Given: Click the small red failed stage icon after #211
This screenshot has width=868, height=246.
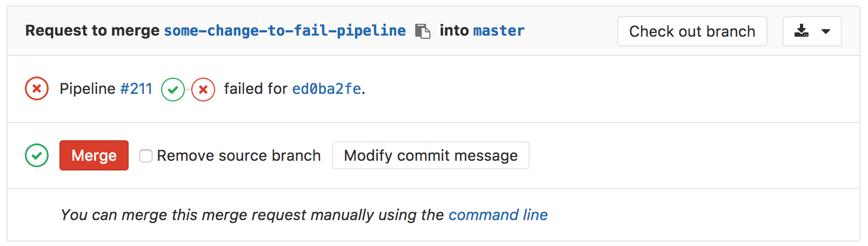Looking at the screenshot, I should pos(203,90).
